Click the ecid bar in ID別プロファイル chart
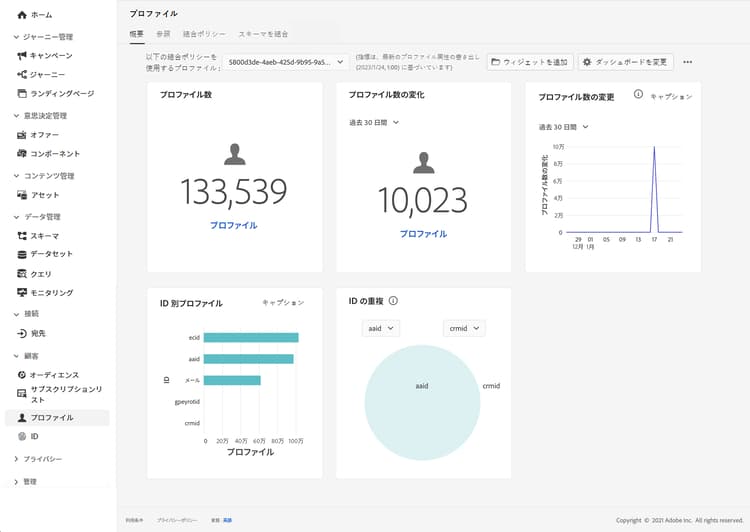Image resolution: width=750 pixels, height=532 pixels. pyautogui.click(x=251, y=338)
